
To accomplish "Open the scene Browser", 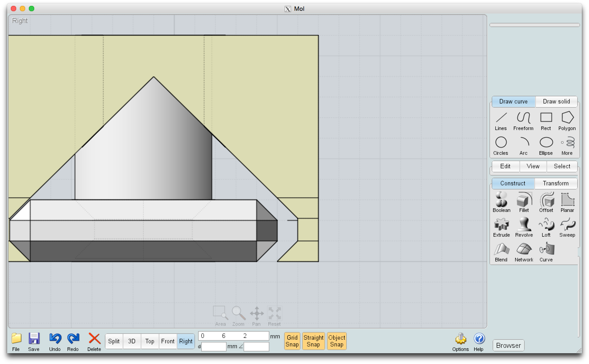I will (x=508, y=346).
